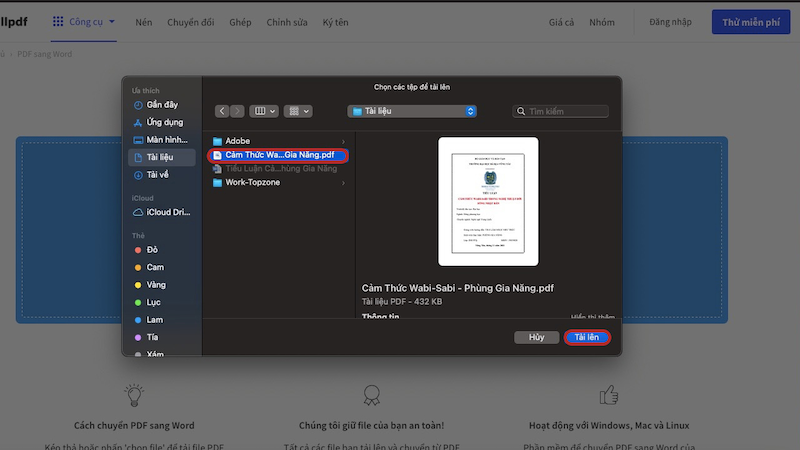Image resolution: width=800 pixels, height=450 pixels.
Task: Click the Tìm kiếm search field
Action: tap(560, 111)
